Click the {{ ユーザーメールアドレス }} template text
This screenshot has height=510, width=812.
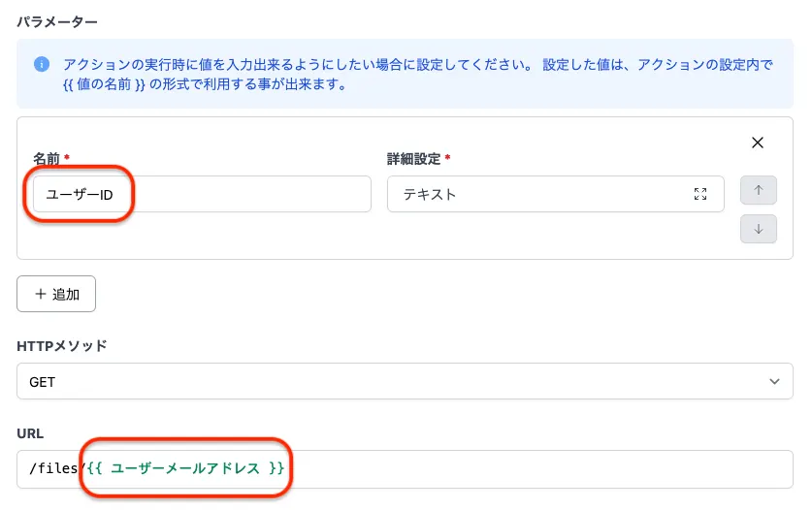point(185,468)
